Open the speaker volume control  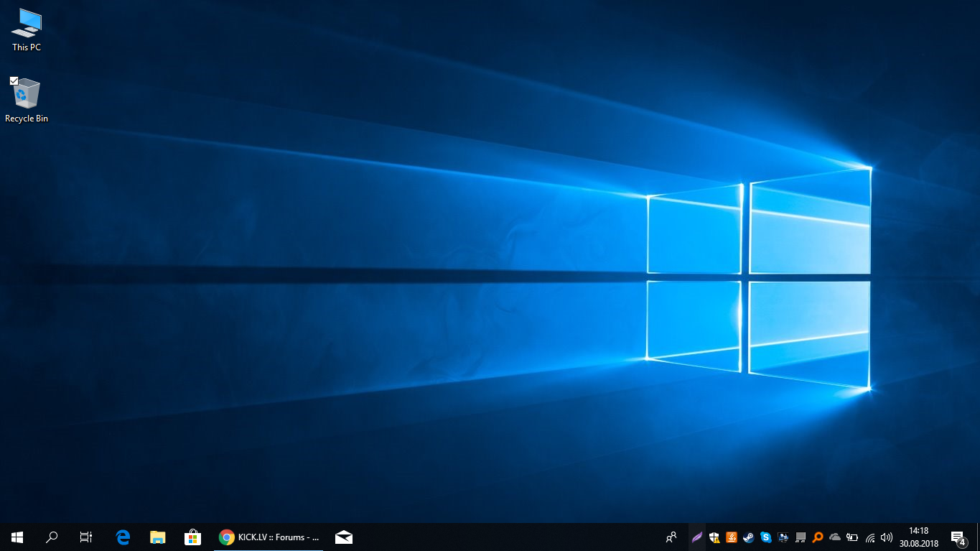(887, 537)
